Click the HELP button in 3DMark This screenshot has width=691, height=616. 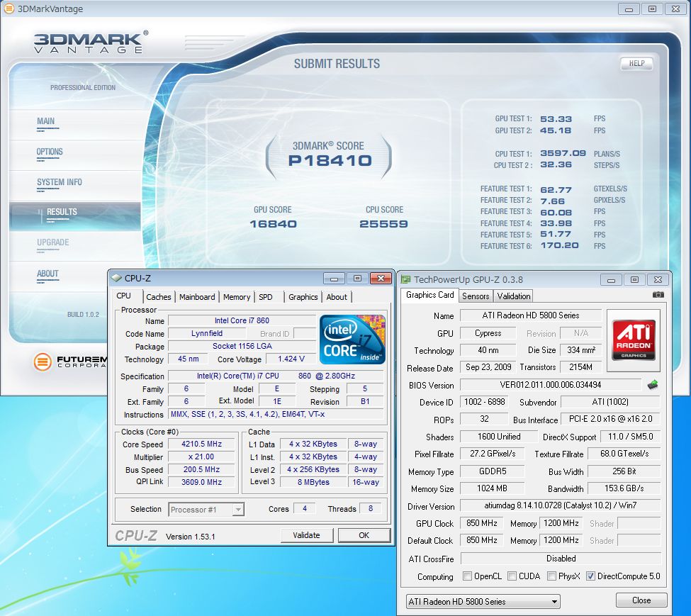[x=636, y=63]
